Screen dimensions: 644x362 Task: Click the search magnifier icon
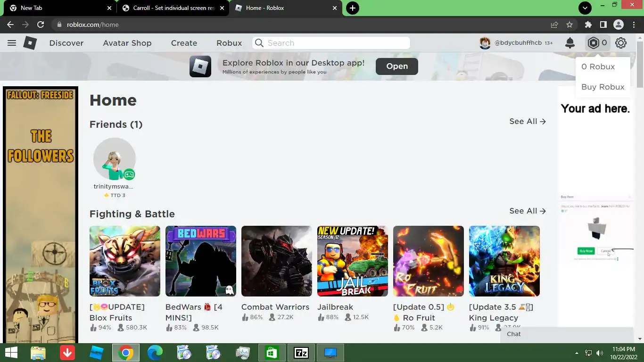(x=259, y=43)
